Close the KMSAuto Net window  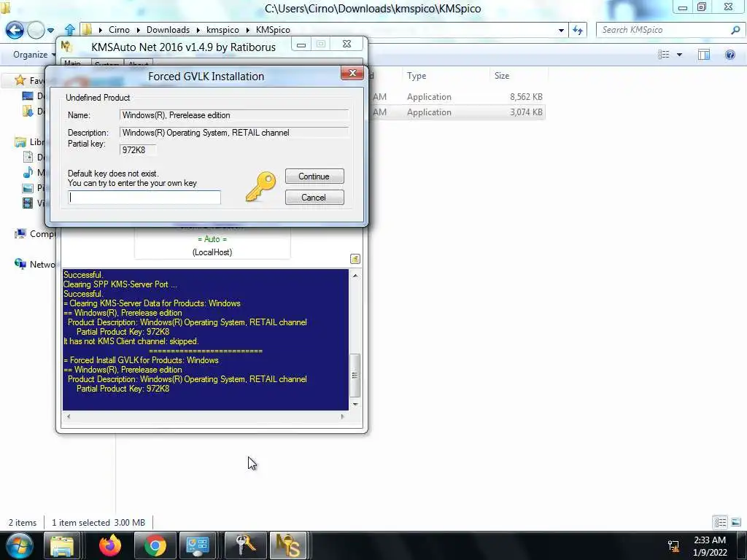click(x=347, y=44)
